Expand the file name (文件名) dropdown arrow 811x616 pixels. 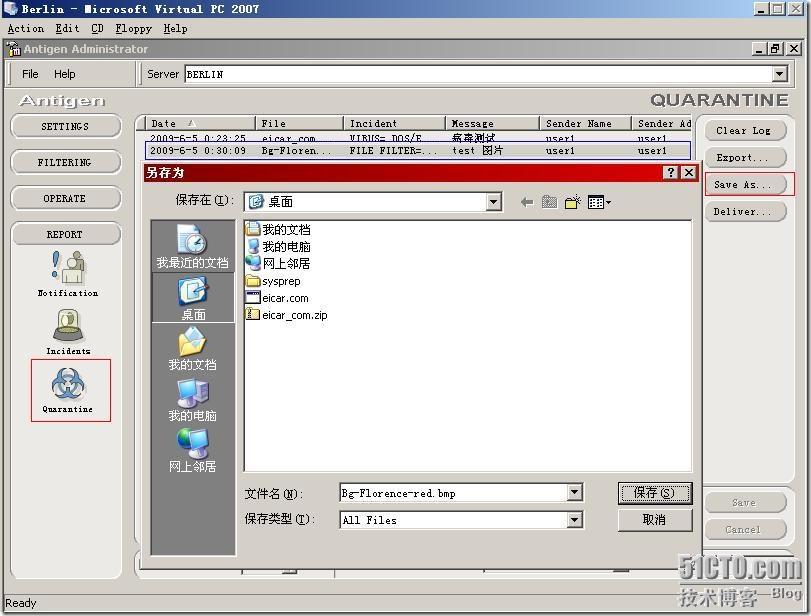[x=574, y=493]
